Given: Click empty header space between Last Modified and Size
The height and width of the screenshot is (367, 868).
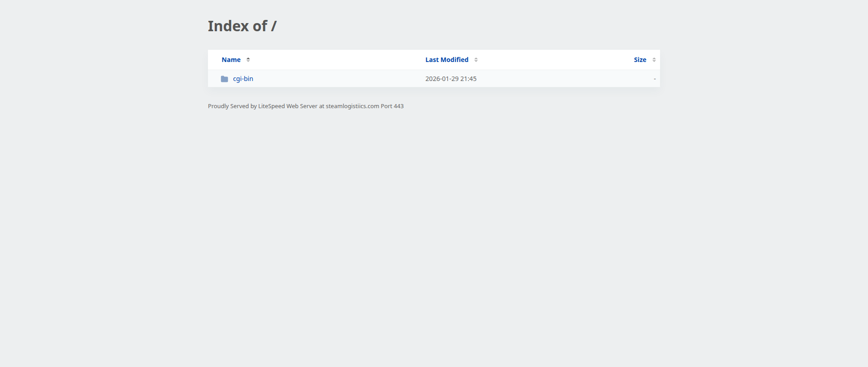Looking at the screenshot, I should tap(556, 60).
